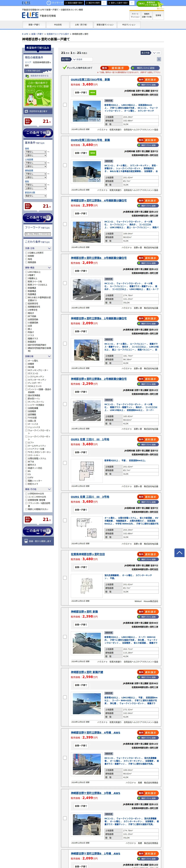Screen dimensions: 186x868
Task: Tick the 2沿線以上利用可 checkbox
Action: pyautogui.click(x=26, y=253)
